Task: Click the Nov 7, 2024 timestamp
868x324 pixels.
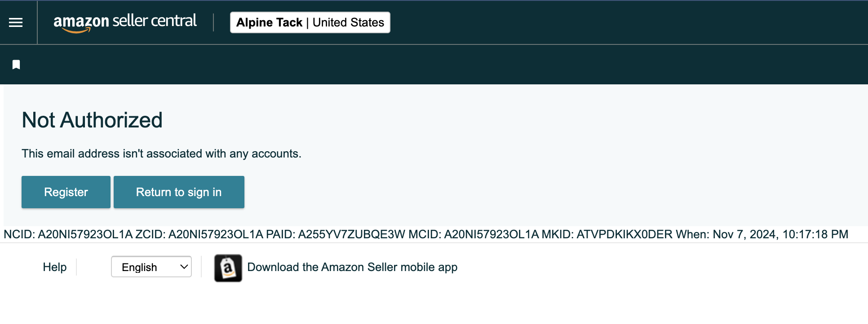Action: [780, 234]
